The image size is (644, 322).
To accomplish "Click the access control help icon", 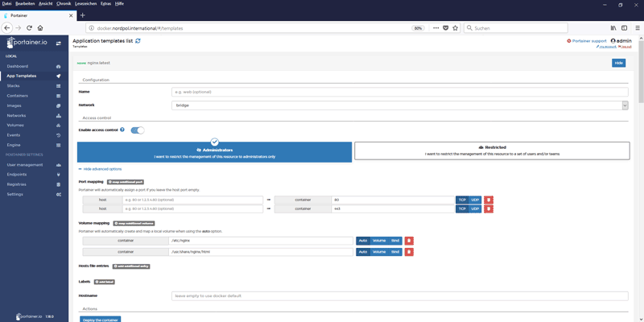I will pyautogui.click(x=122, y=130).
